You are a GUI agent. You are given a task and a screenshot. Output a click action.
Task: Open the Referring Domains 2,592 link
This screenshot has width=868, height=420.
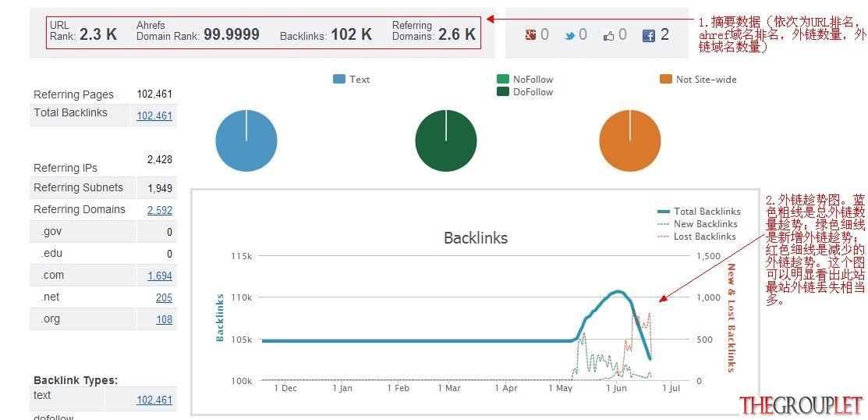(159, 210)
